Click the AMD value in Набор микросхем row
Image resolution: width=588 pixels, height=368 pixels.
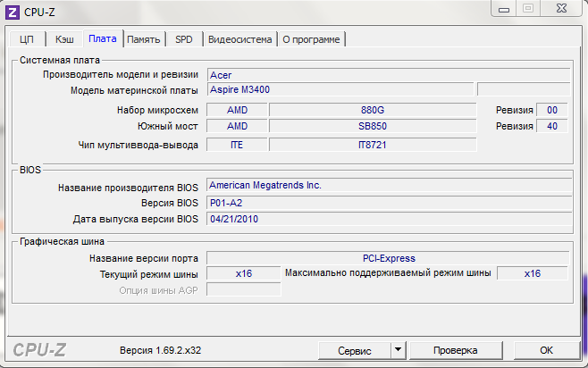tap(237, 110)
